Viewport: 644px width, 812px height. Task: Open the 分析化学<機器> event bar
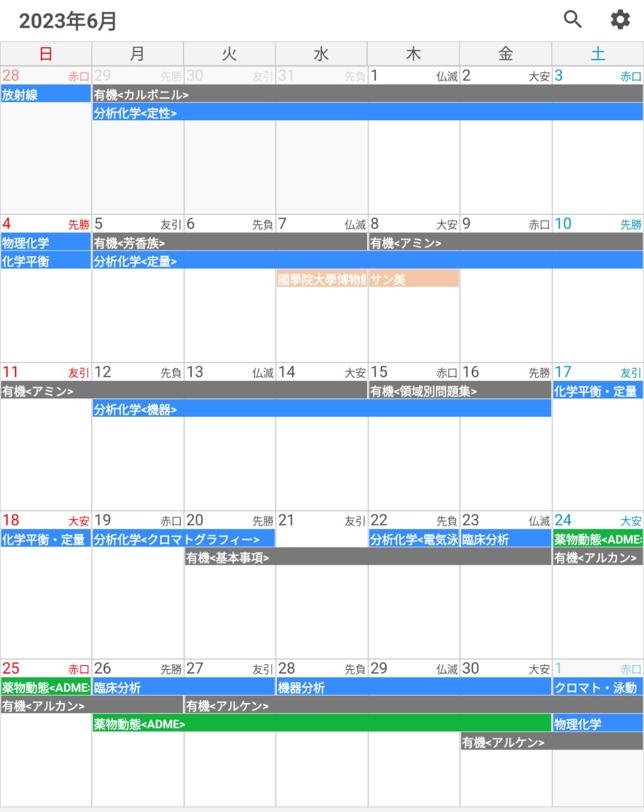(x=322, y=409)
